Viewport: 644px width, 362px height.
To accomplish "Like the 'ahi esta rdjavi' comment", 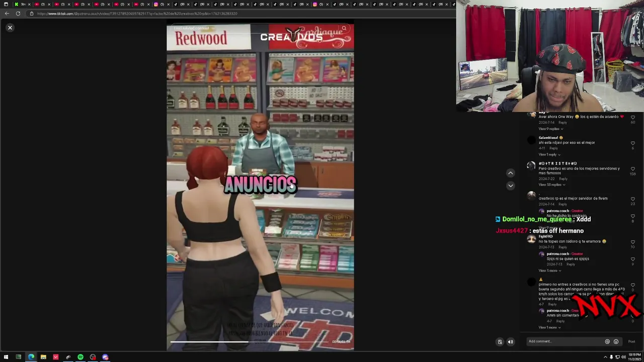I will [633, 143].
